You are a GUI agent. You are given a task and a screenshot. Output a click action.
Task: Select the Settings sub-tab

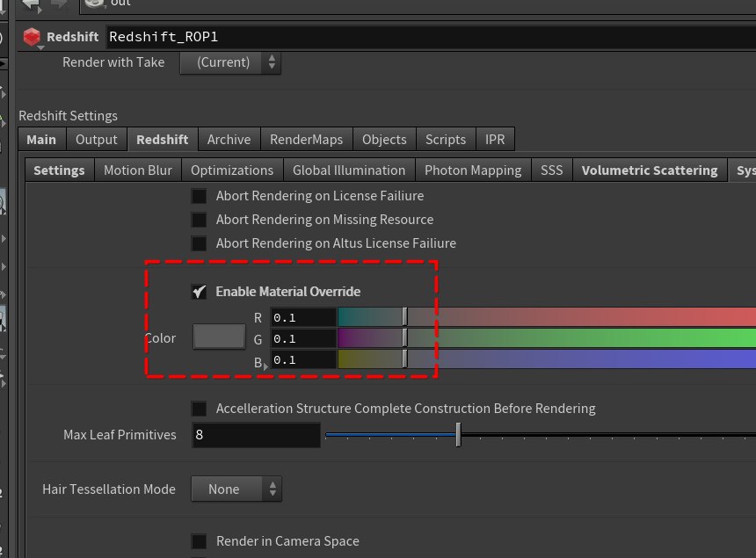(x=59, y=170)
